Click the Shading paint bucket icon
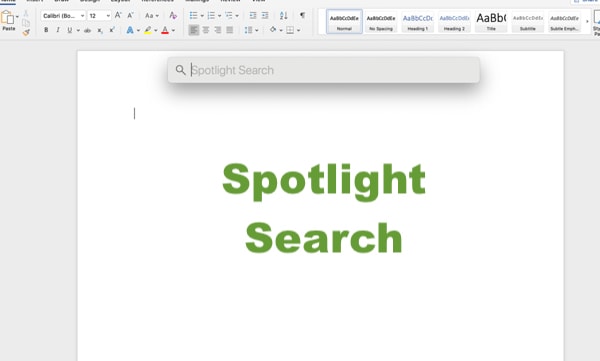This screenshot has height=361, width=600. point(273,29)
